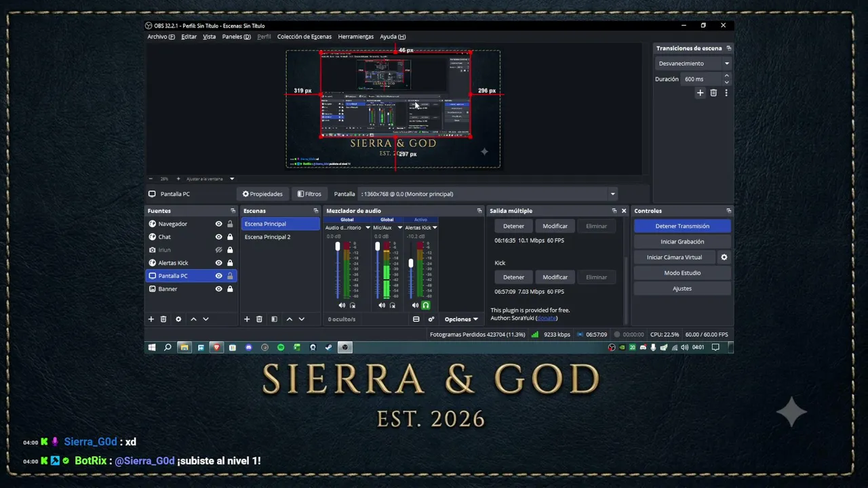Screen dimensions: 868x488
Task: Open advanced audio properties gears icon
Action: pos(431,319)
